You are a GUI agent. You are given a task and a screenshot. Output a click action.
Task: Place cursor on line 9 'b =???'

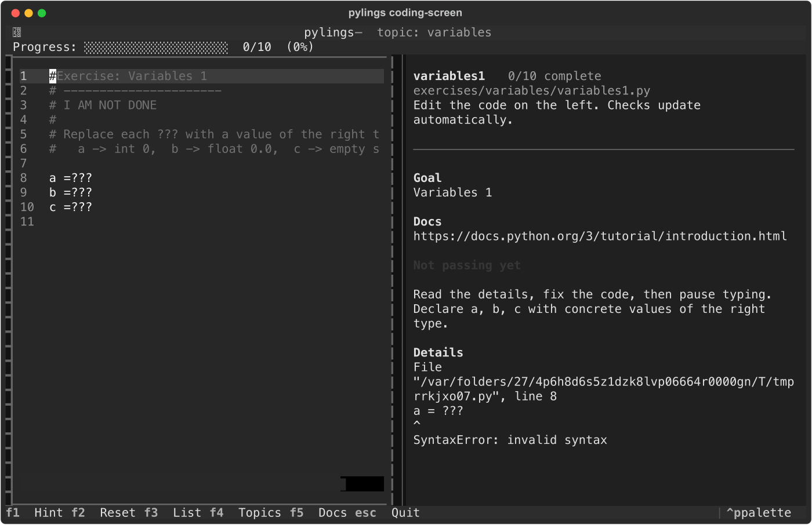pyautogui.click(x=70, y=192)
